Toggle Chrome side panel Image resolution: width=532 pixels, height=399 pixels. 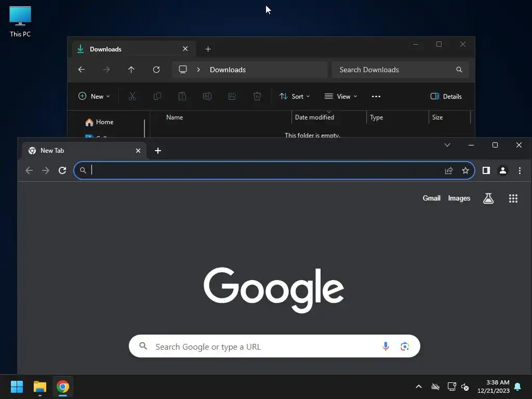tap(486, 170)
